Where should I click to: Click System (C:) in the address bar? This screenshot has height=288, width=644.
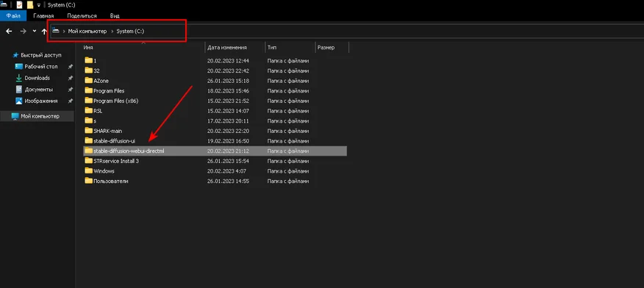(130, 31)
